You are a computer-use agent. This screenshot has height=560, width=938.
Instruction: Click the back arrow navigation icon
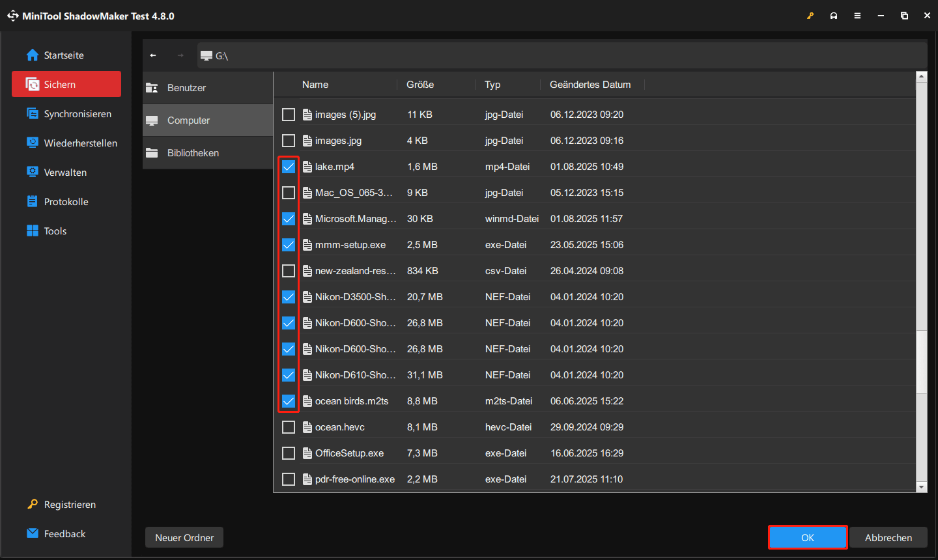(x=153, y=55)
